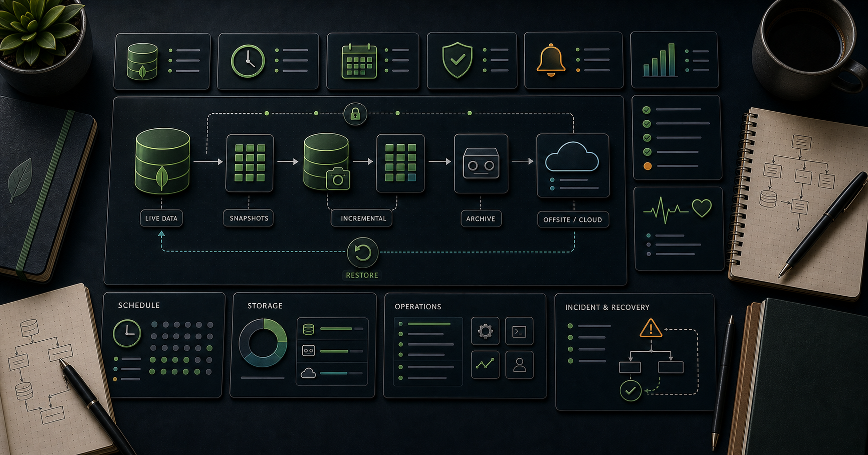This screenshot has height=455, width=868.
Task: Click the circular Restore arrow icon
Action: pyautogui.click(x=362, y=253)
